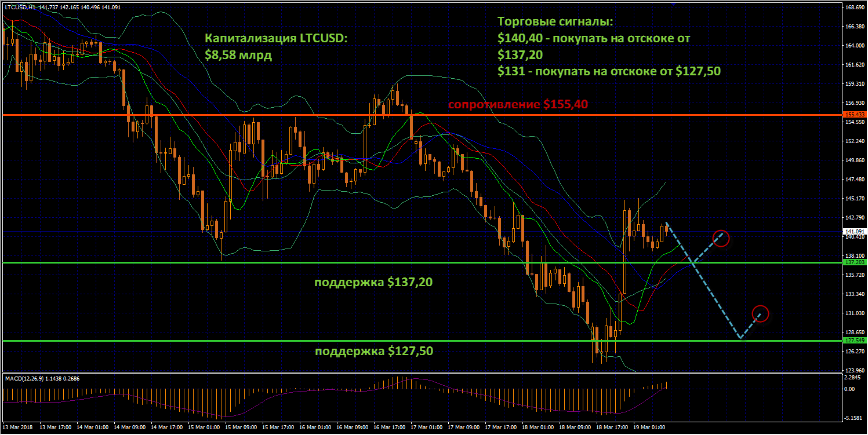Click the '18 Mar 17:00' time label
Screen dimensions: 868x435
612,427
